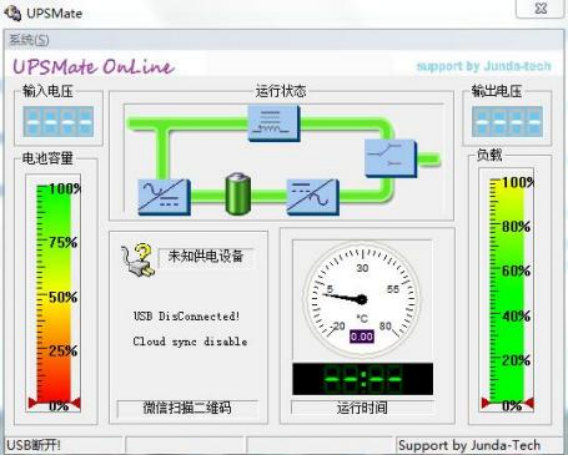This screenshot has height=456, width=568.
Task: Click the input voltage digital display
Action: [x=58, y=122]
